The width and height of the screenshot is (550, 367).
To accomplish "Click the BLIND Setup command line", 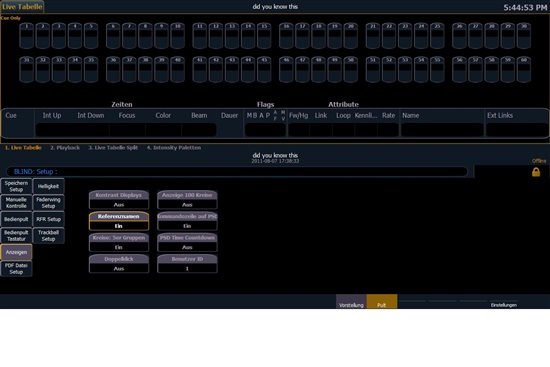I will [x=237, y=172].
